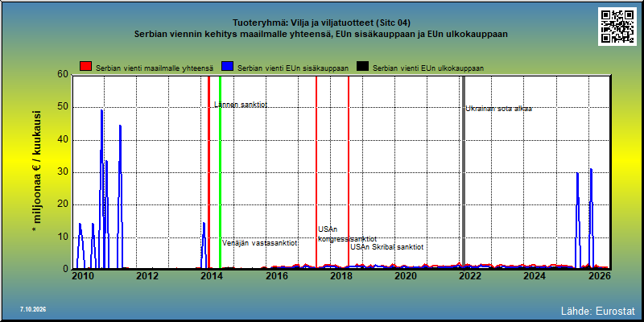The image size is (644, 322).
Task: Click the blue peak in 2011
Action: 120,126
